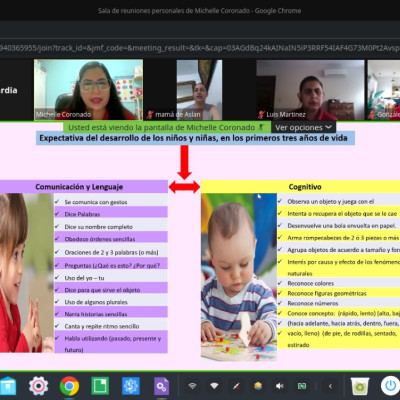Select Michelle Coronado's video thumbnail
This screenshot has width=400, height=400.
click(x=88, y=90)
